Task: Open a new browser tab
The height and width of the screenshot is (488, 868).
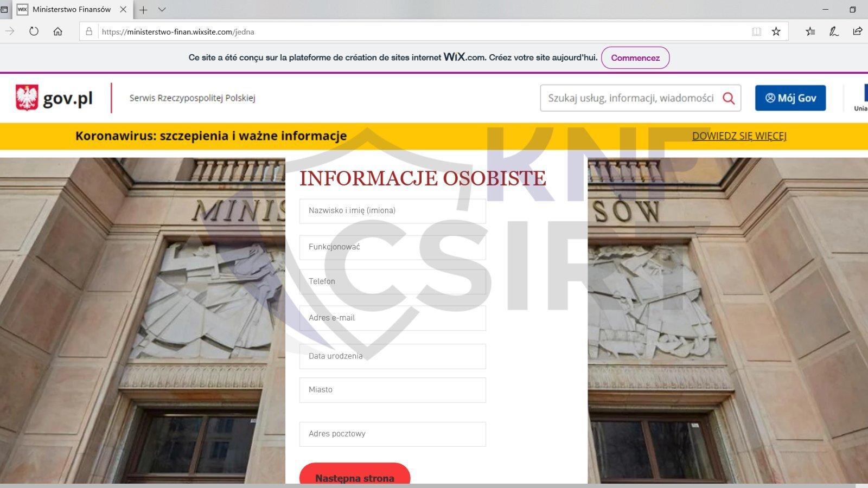Action: point(143,9)
